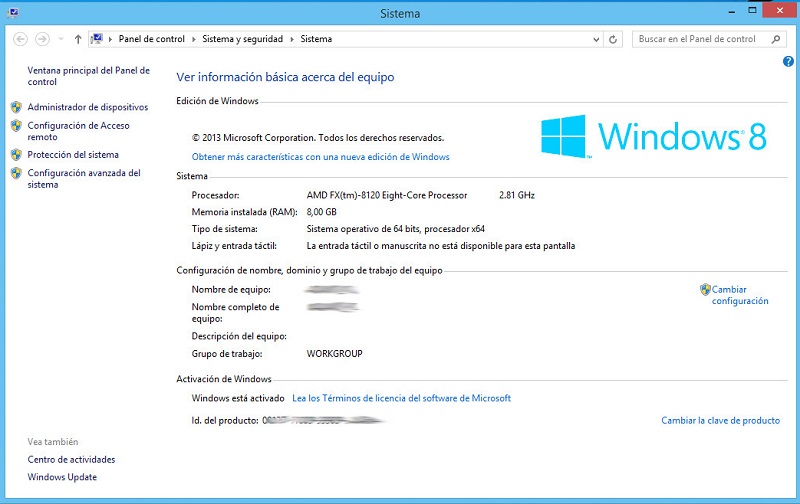Refresh the Sistema page
The width and height of the screenshot is (800, 504).
(x=613, y=39)
